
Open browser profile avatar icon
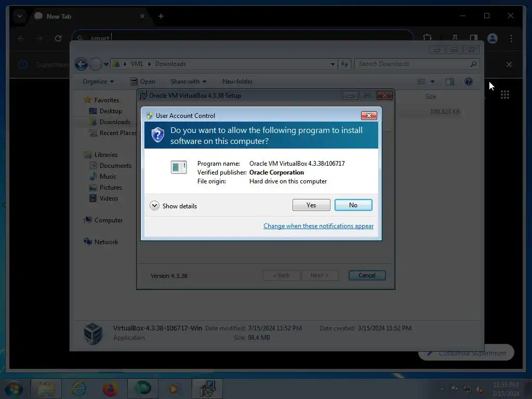(493, 38)
